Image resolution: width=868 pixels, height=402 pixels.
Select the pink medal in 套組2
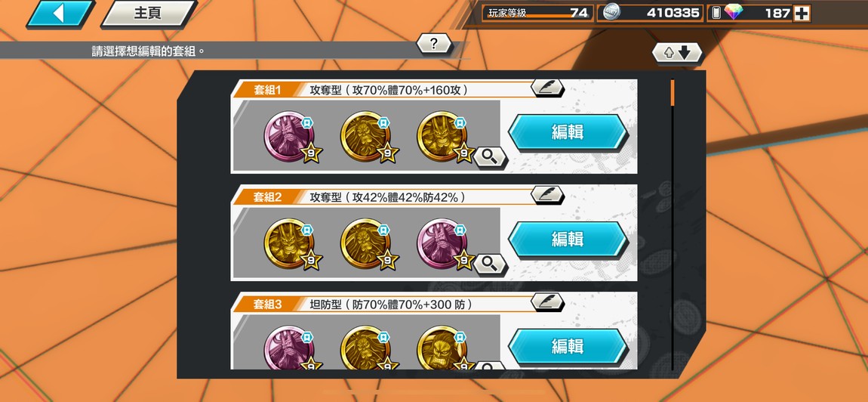443,243
